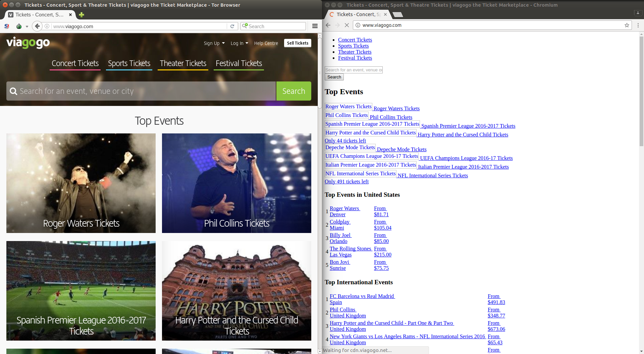The image size is (644, 354).
Task: Open Chromium's three-dot menu
Action: tap(638, 25)
